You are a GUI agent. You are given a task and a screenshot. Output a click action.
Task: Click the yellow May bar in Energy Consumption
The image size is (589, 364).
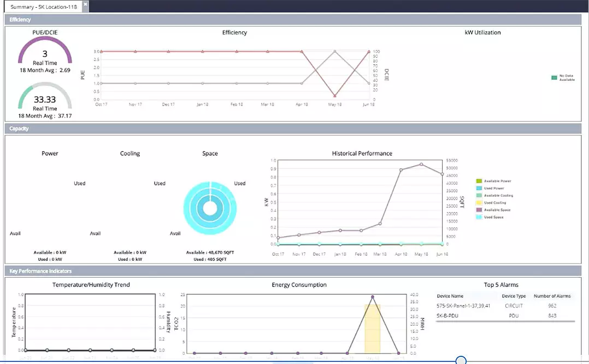[372, 328]
